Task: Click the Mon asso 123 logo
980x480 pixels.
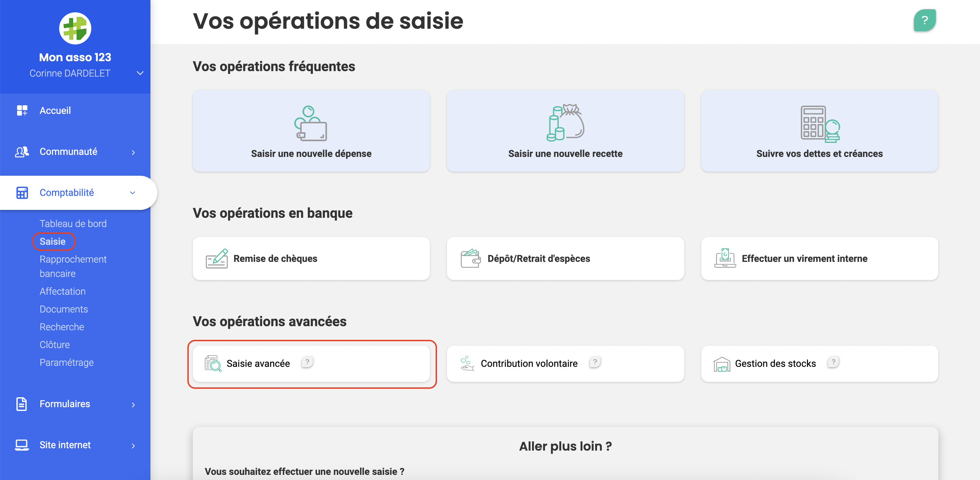Action: (x=75, y=28)
